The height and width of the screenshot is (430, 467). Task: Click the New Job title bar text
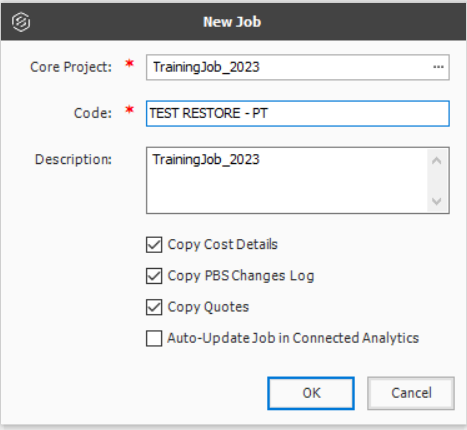coord(232,22)
